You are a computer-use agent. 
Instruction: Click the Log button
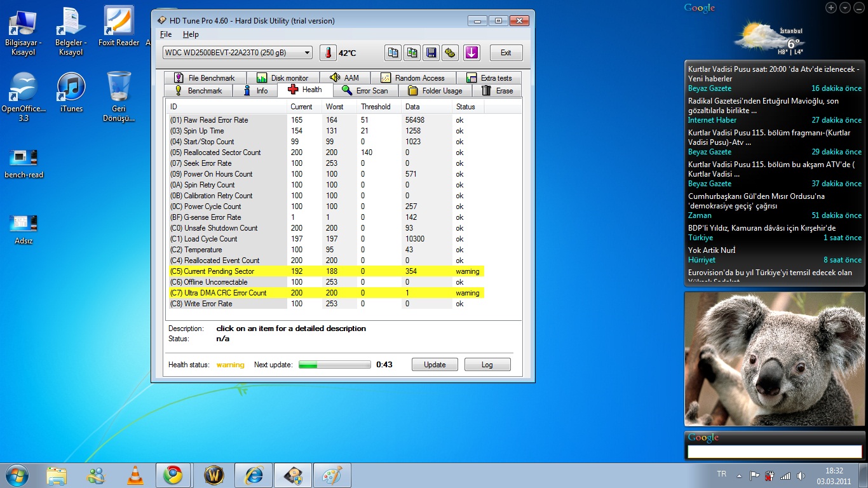tap(487, 365)
